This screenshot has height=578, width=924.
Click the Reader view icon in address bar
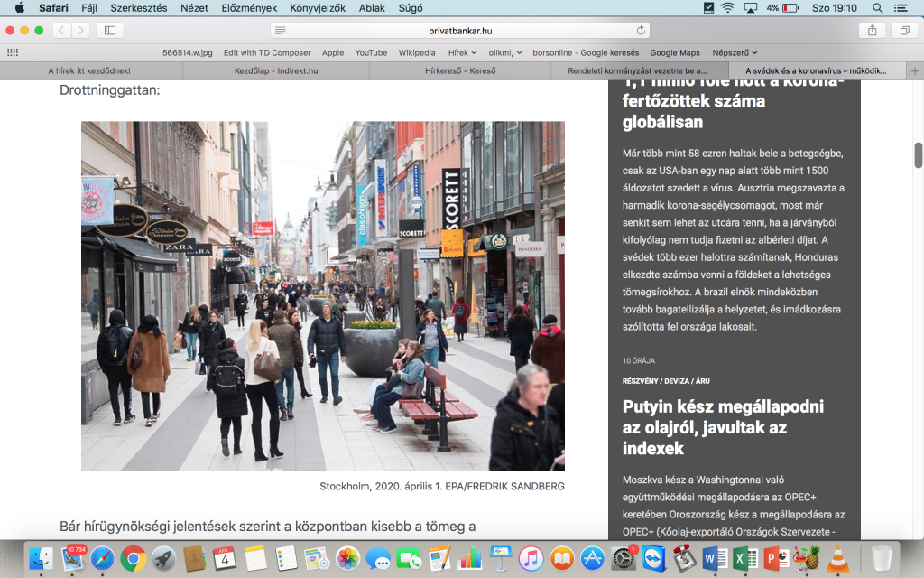click(281, 30)
